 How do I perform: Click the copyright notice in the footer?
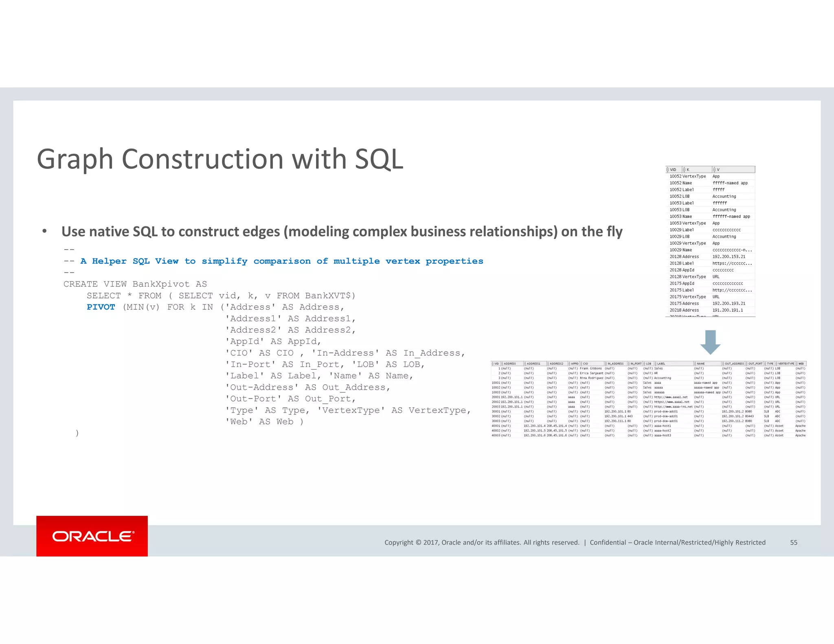[x=482, y=543]
